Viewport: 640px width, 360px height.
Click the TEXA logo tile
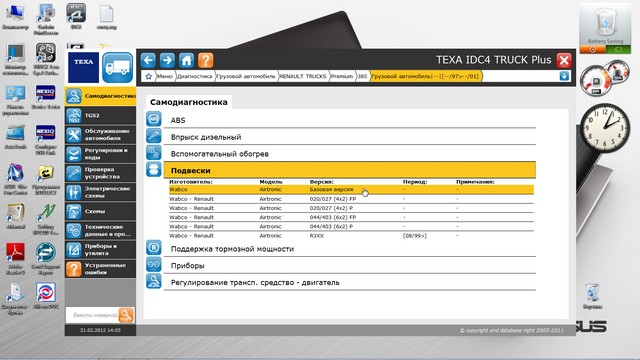[x=83, y=67]
